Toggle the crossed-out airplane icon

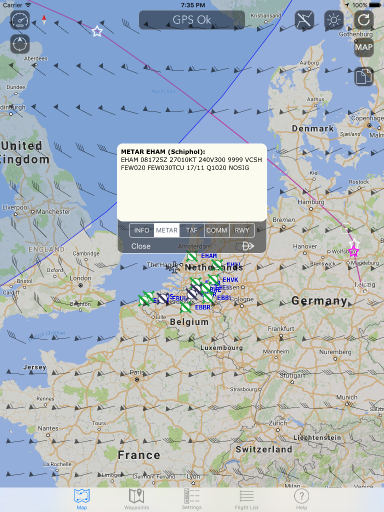point(304,20)
